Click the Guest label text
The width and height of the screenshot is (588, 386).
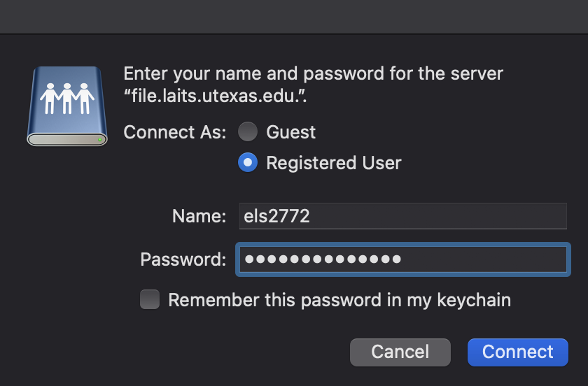click(x=290, y=132)
